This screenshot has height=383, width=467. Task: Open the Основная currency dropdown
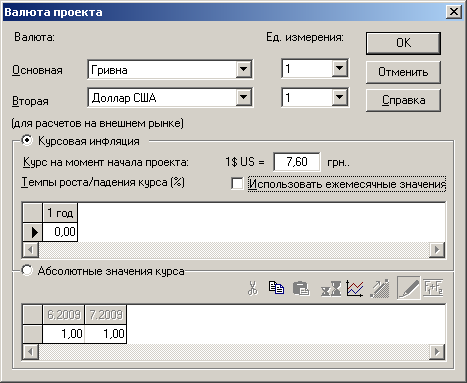[244, 69]
